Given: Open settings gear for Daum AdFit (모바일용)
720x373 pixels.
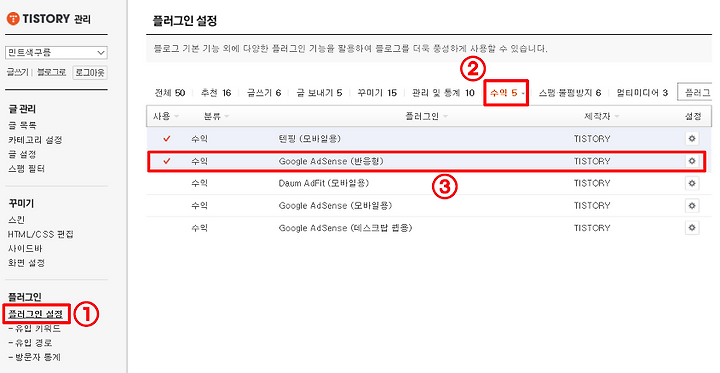Looking at the screenshot, I should 692,183.
